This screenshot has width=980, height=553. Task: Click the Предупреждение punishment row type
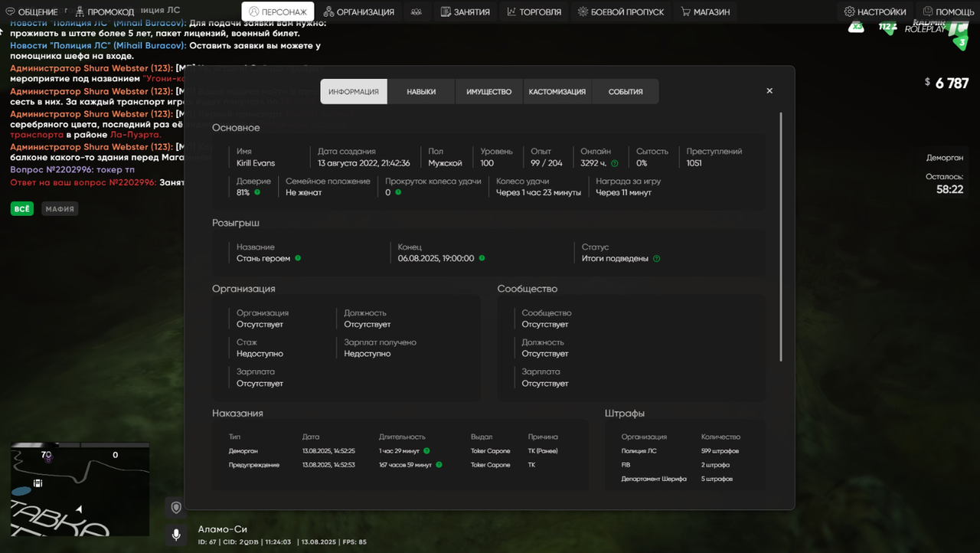pos(254,465)
